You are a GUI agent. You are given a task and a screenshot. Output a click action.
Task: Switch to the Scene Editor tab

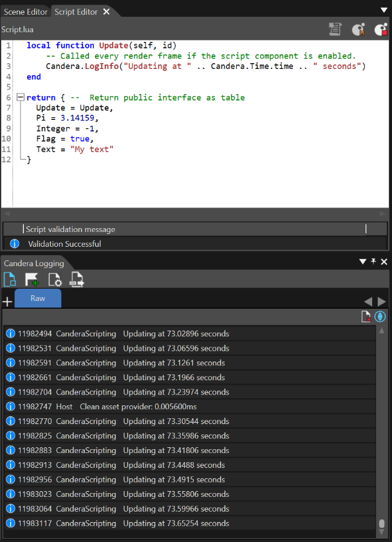pos(26,12)
